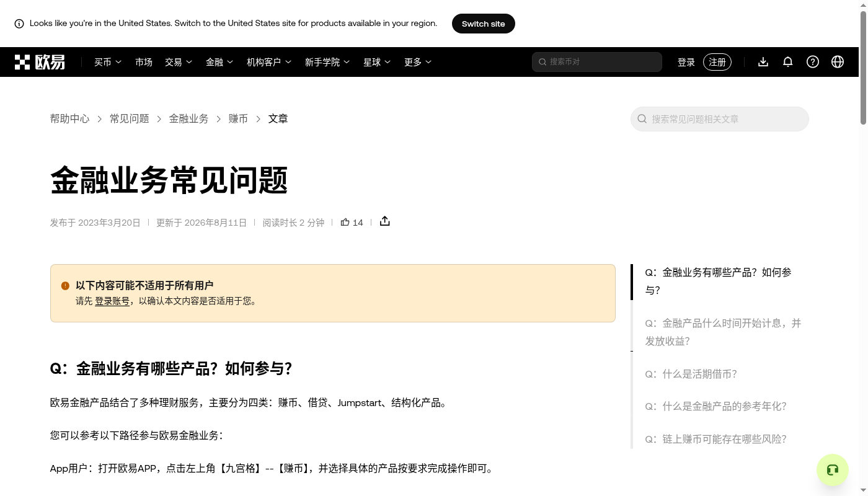
Task: Click the 发布于 2023年3月20日 text
Action: pos(95,223)
